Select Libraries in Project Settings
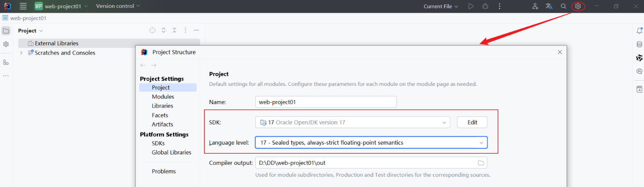The image size is (644, 187). coord(162,106)
